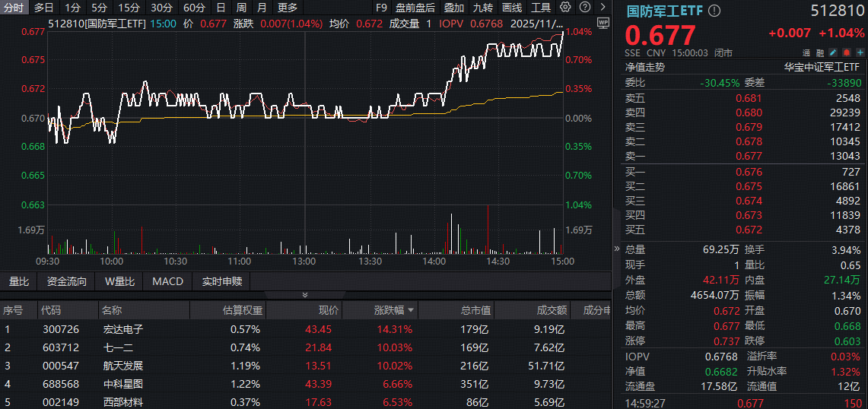Toggle 九转 indicator on chart
The height and width of the screenshot is (409, 868).
483,8
